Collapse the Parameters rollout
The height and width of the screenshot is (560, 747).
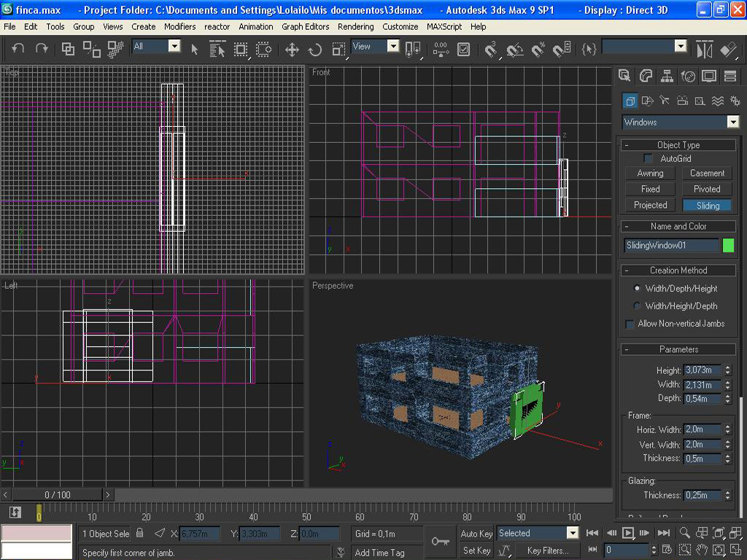click(678, 349)
